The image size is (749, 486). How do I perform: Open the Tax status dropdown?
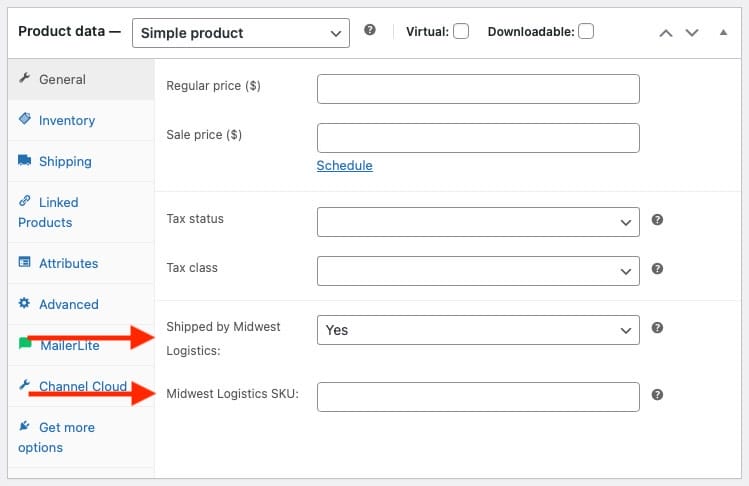pyautogui.click(x=478, y=222)
